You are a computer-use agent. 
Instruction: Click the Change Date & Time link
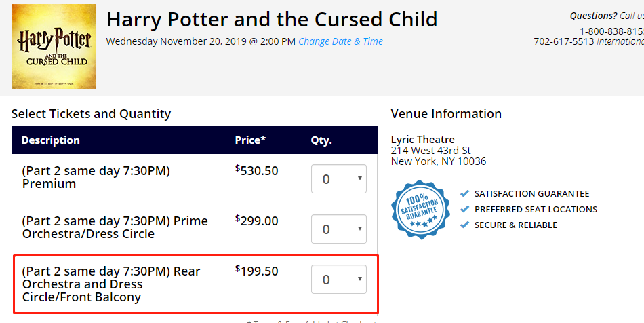pyautogui.click(x=340, y=41)
